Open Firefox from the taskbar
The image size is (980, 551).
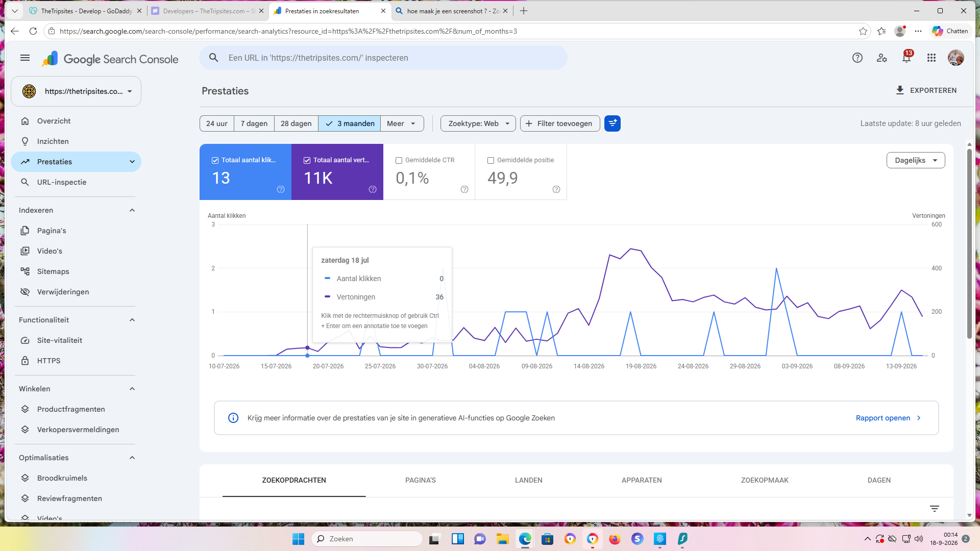click(615, 539)
